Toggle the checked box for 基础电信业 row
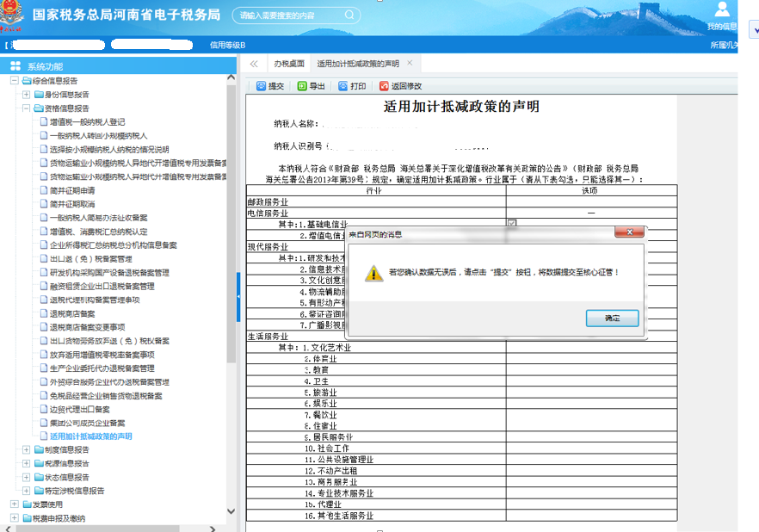The image size is (759, 532). click(512, 224)
